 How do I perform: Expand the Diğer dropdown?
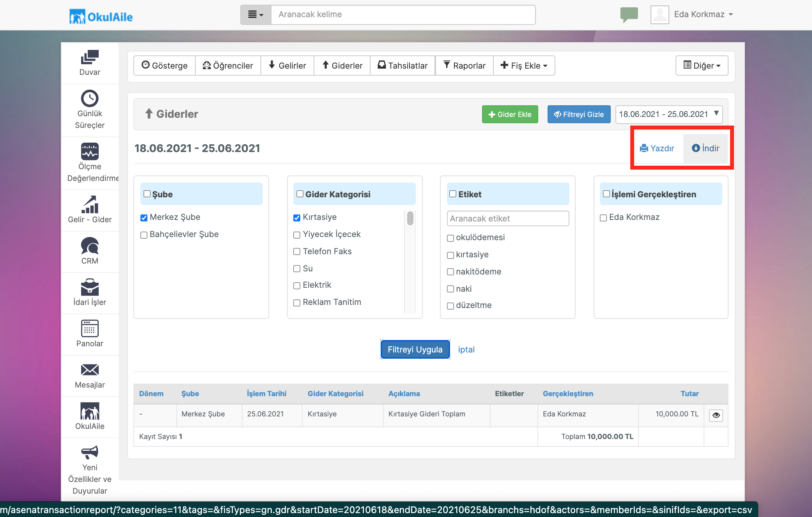point(702,66)
